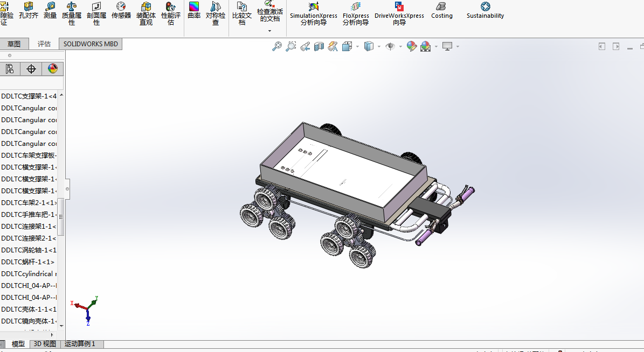This screenshot has height=352, width=644.
Task: Run Performance Evaluation tool
Action: (x=170, y=13)
